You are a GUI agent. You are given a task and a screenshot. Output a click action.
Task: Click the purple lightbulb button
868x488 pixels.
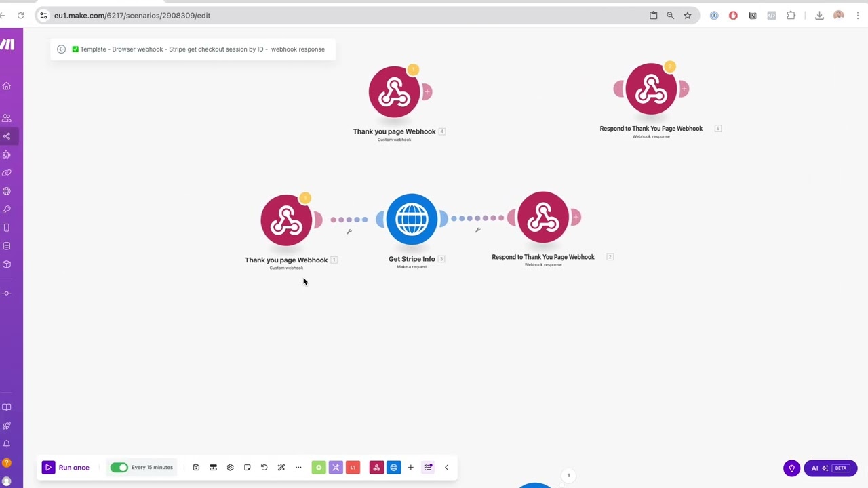click(x=791, y=468)
